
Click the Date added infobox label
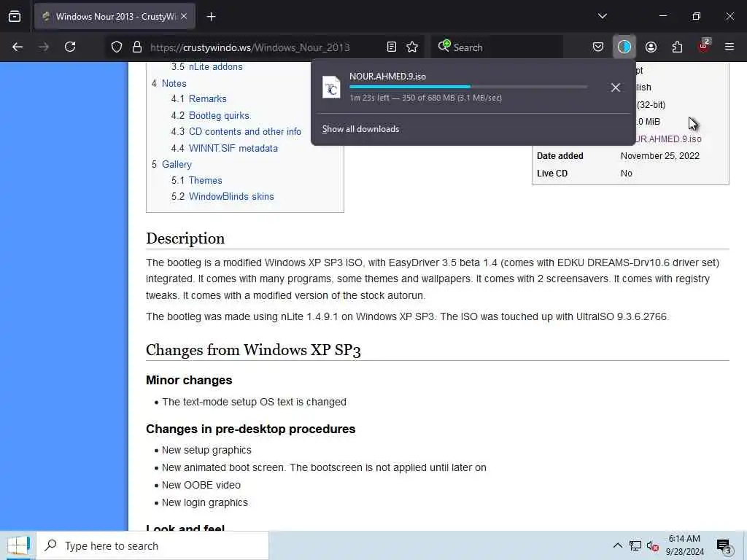click(x=560, y=156)
